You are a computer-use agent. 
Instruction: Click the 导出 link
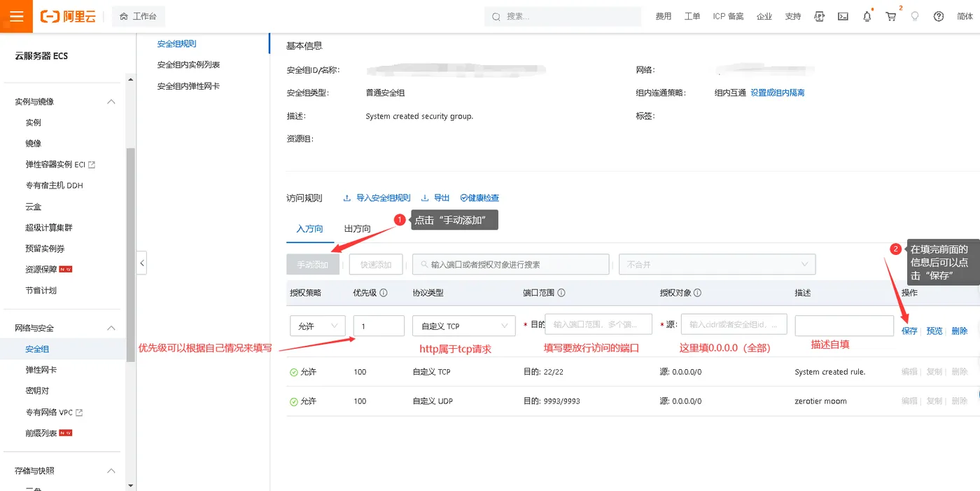pyautogui.click(x=435, y=198)
